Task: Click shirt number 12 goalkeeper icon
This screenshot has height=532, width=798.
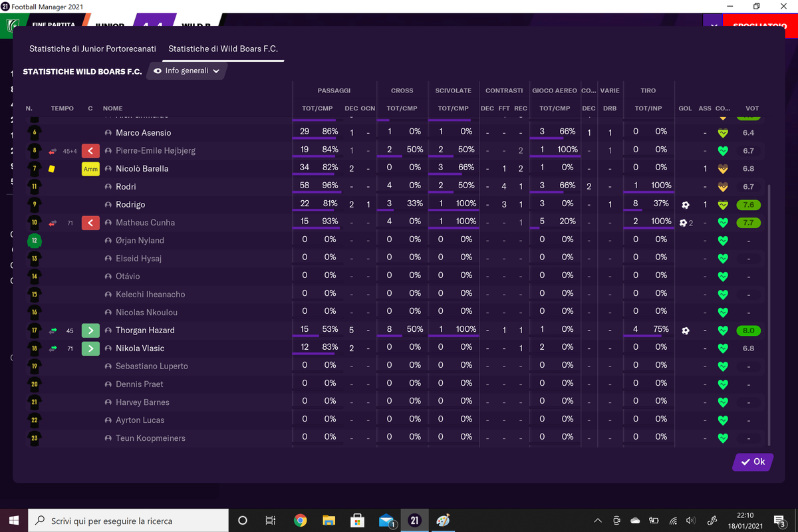Action: [35, 241]
